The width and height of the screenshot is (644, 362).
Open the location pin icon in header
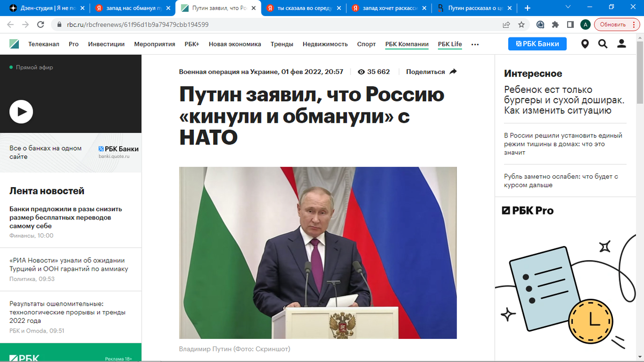click(x=585, y=44)
